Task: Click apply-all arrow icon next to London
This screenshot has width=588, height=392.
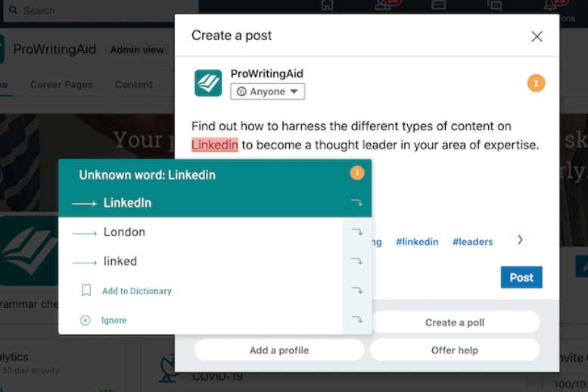Action: 357,232
